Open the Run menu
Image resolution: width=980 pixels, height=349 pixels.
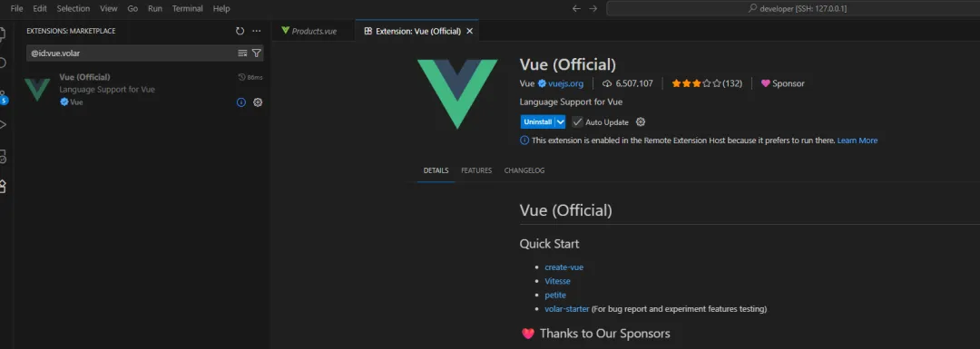(x=155, y=9)
